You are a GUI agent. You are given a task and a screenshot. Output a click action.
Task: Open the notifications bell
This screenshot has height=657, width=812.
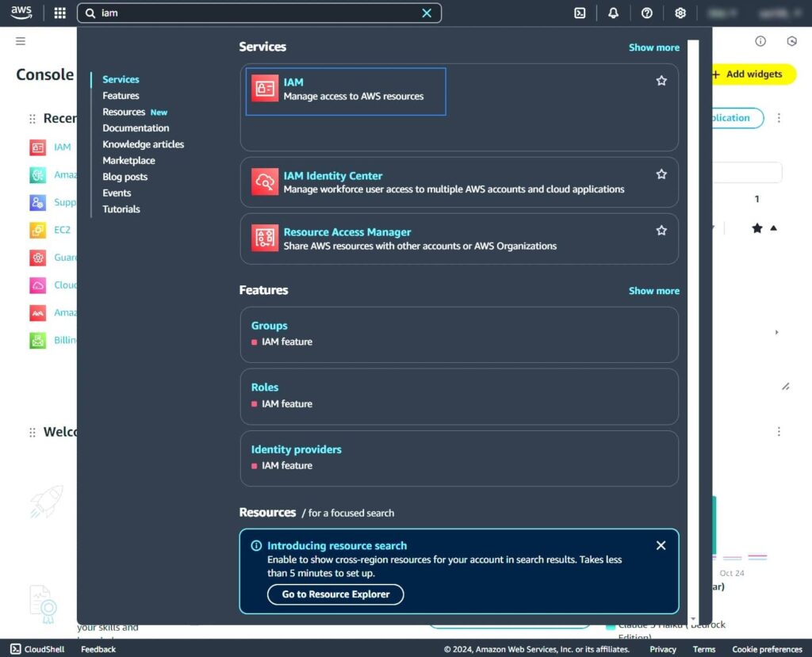[x=613, y=13]
